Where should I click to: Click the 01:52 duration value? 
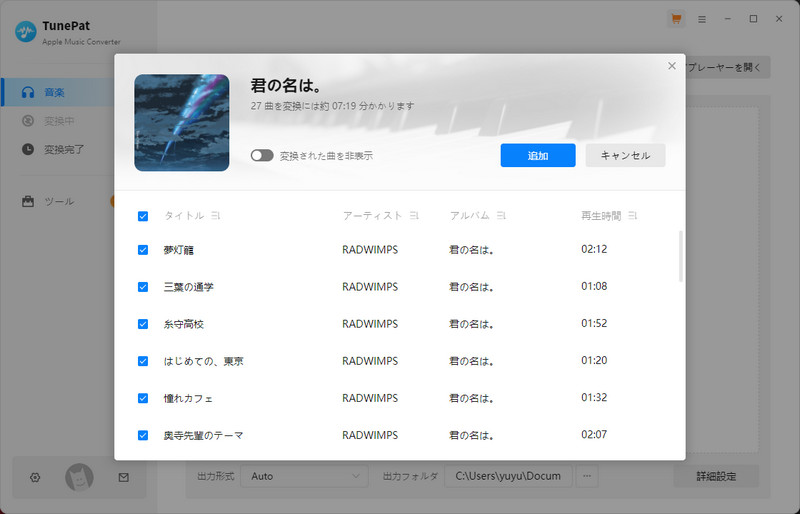point(594,324)
